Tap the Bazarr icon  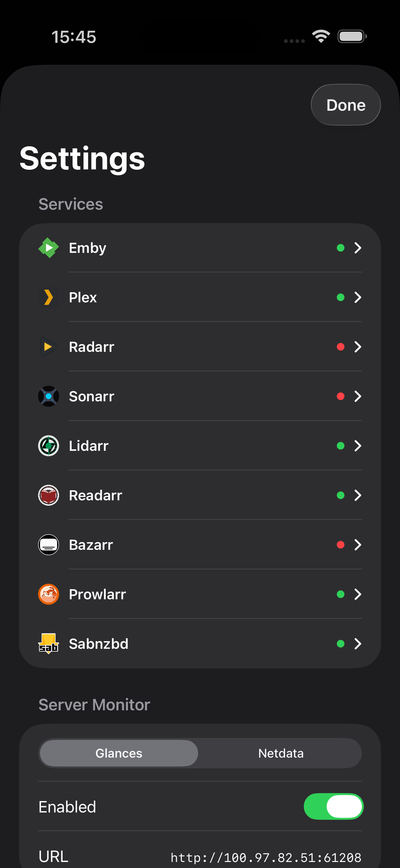pos(49,545)
